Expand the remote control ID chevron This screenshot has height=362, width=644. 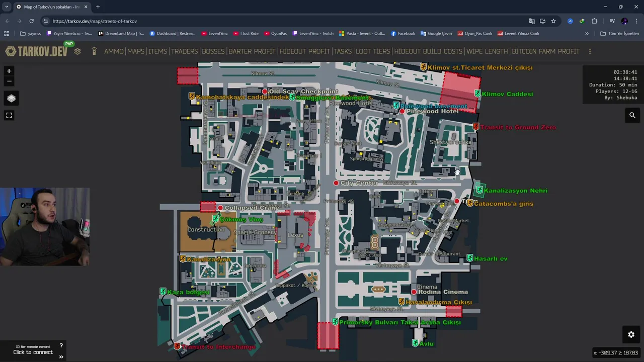pyautogui.click(x=61, y=356)
